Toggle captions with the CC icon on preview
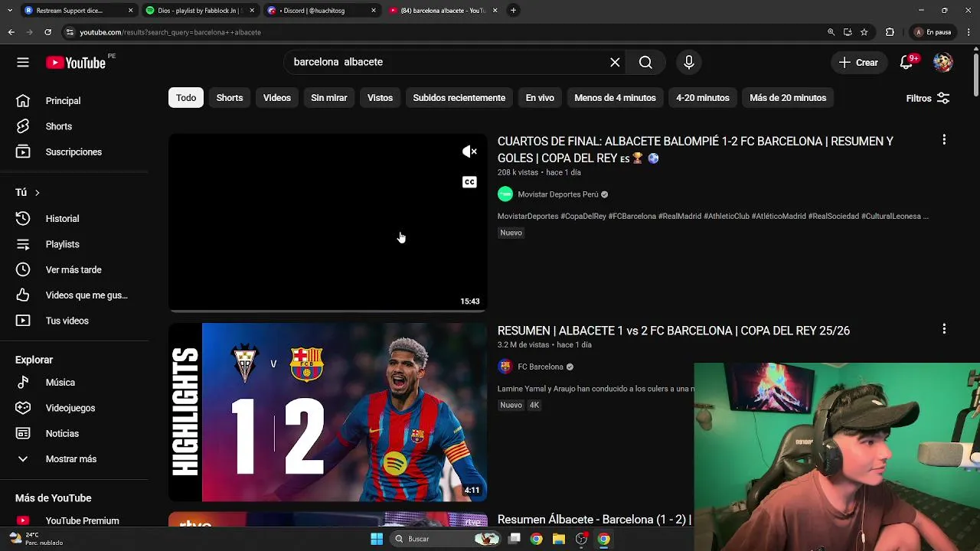Viewport: 980px width, 551px height. [469, 182]
